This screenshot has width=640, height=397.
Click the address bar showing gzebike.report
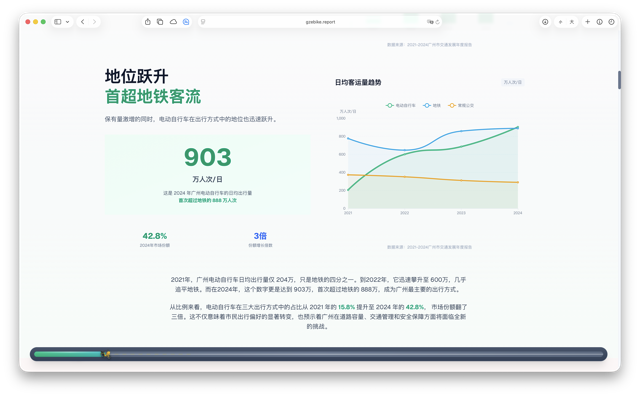(320, 22)
